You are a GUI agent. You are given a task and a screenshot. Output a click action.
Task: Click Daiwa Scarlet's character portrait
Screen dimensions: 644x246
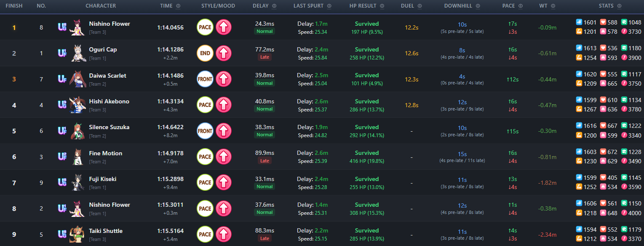[x=77, y=79]
